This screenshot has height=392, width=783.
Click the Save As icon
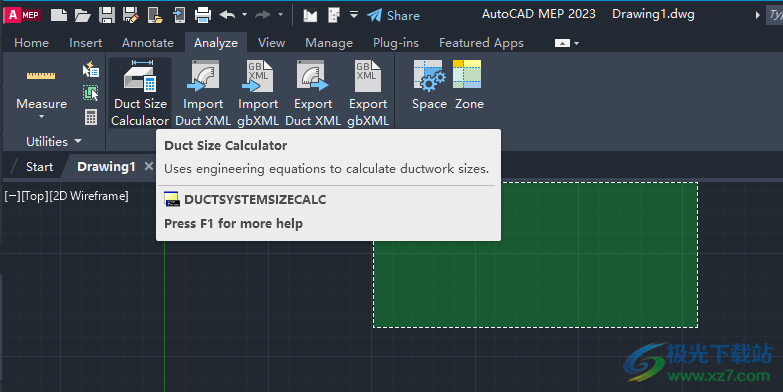(131, 15)
